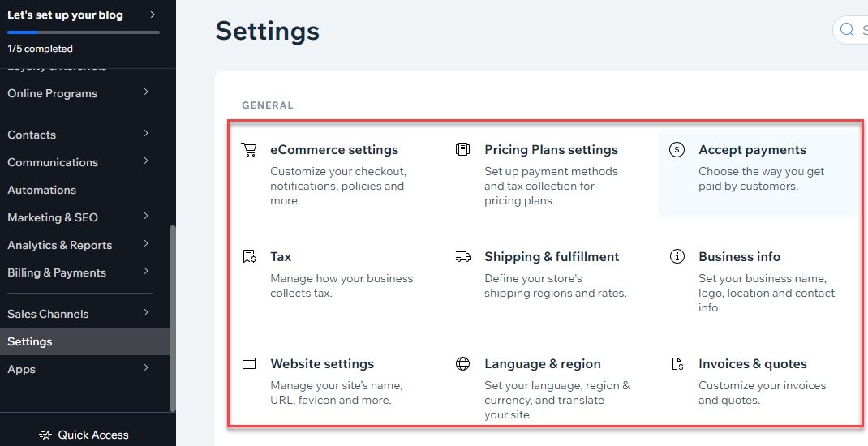
Task: Expand the Sales Channels chevron
Action: [146, 313]
